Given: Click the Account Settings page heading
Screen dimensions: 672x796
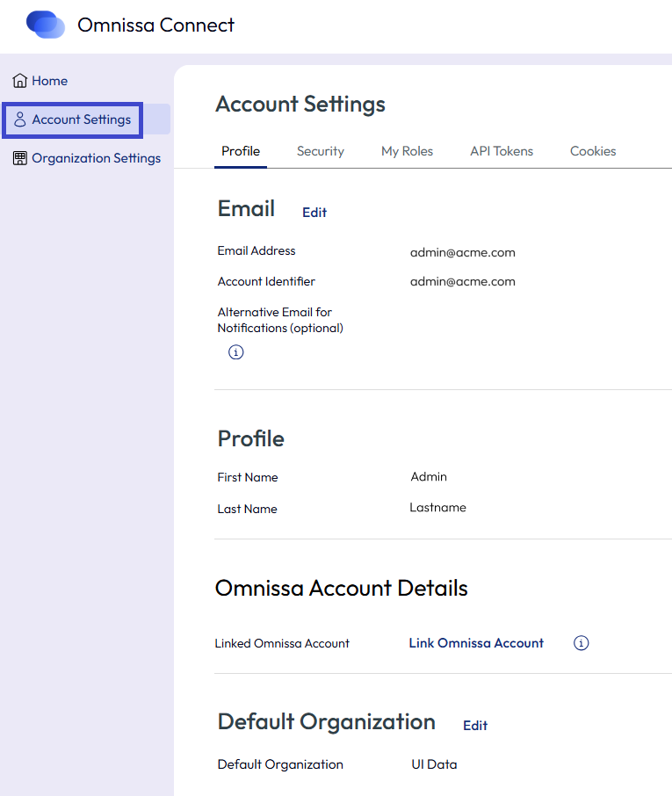Looking at the screenshot, I should pos(300,104).
